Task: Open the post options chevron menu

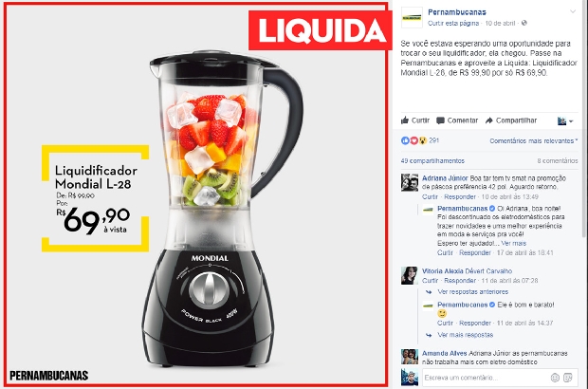Action: [573, 11]
